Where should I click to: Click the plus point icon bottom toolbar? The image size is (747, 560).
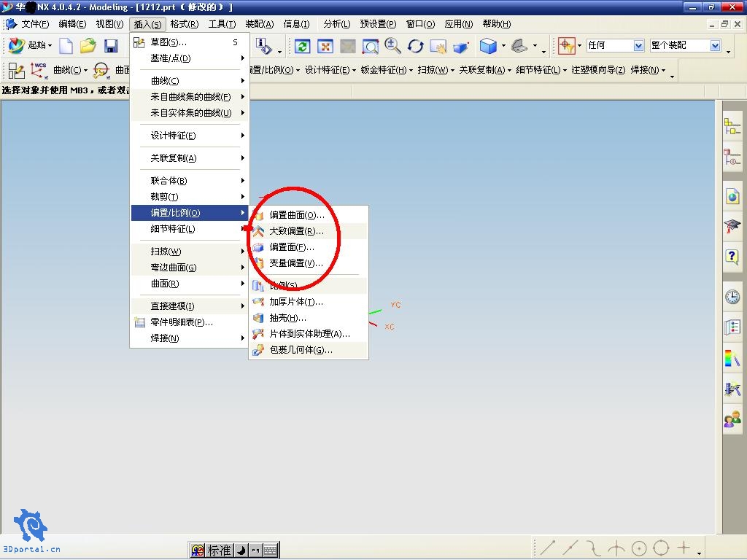684,548
